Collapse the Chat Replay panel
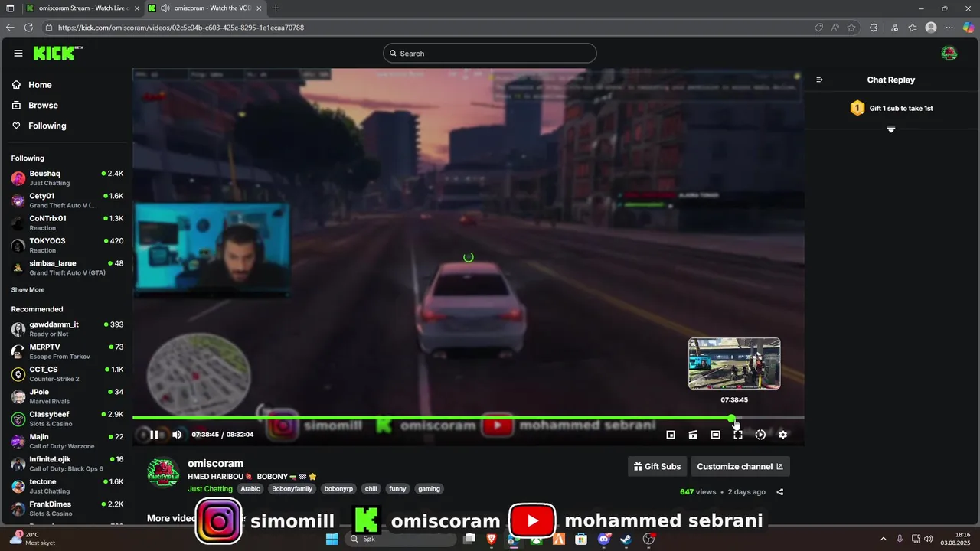 (x=819, y=80)
